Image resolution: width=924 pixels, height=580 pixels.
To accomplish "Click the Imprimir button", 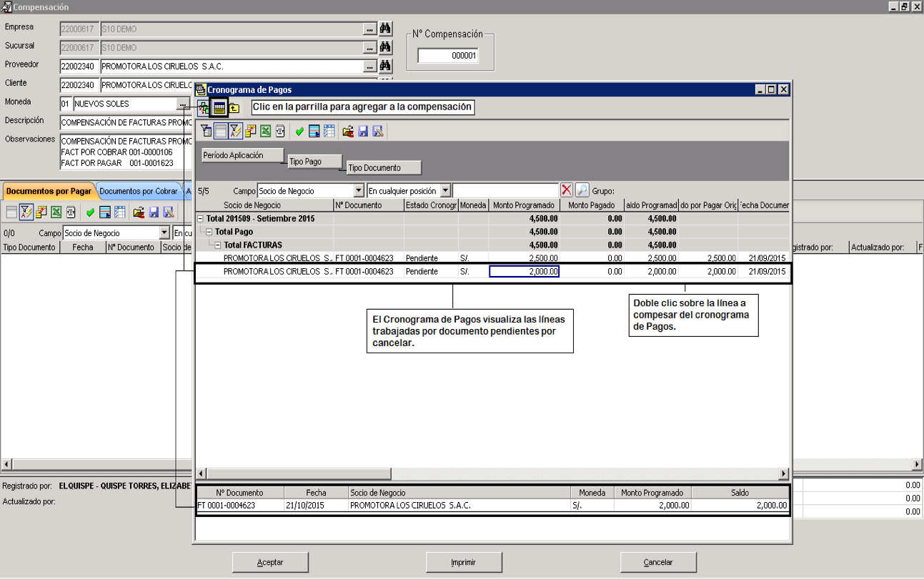I will [x=464, y=562].
